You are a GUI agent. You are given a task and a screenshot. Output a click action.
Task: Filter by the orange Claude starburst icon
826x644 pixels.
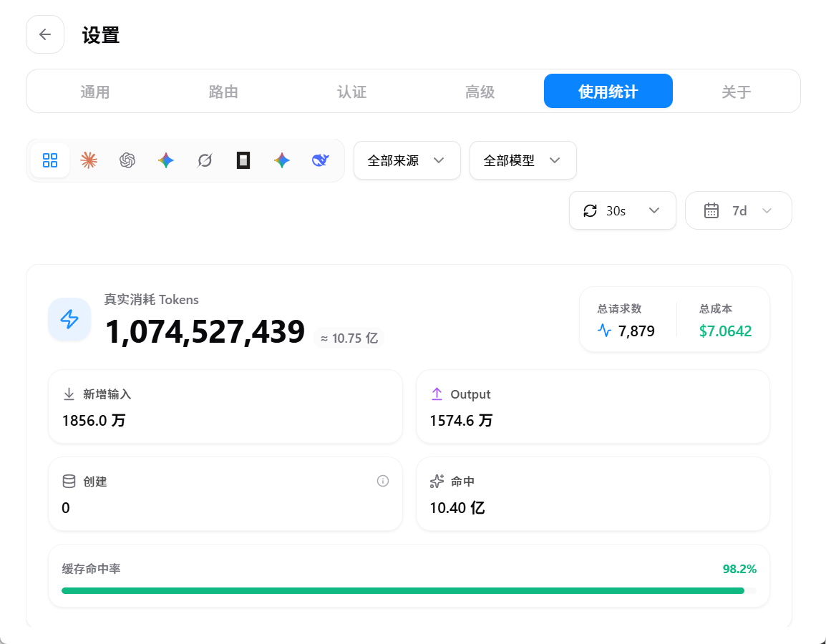(x=89, y=160)
